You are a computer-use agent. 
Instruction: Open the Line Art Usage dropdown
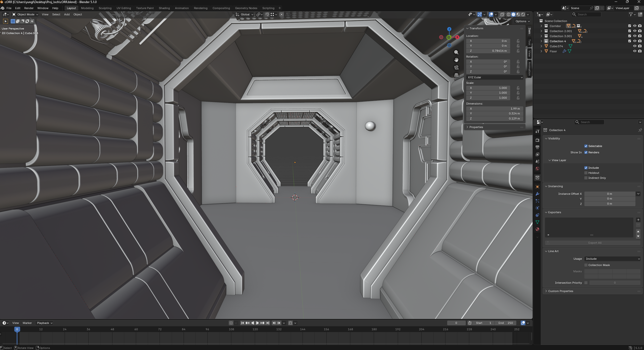pyautogui.click(x=612, y=259)
